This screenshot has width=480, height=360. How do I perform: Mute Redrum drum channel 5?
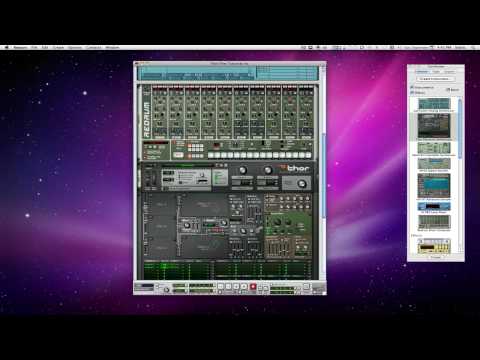220,87
